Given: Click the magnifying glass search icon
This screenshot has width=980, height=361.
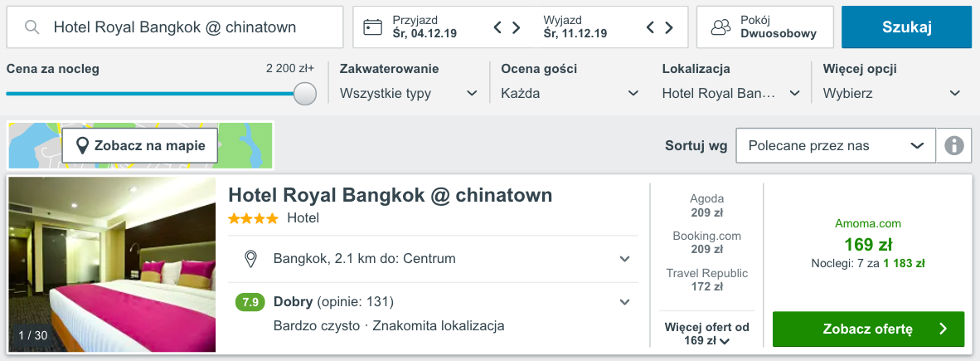Looking at the screenshot, I should point(32,27).
